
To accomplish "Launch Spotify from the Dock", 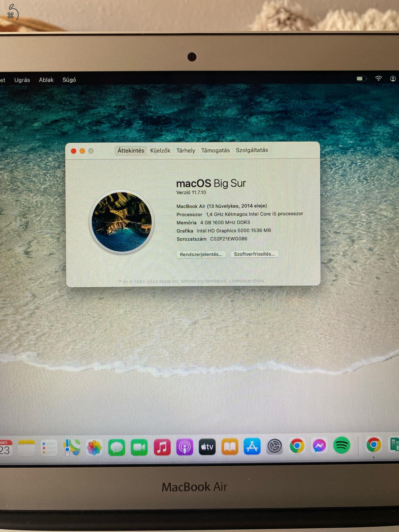I will (342, 445).
